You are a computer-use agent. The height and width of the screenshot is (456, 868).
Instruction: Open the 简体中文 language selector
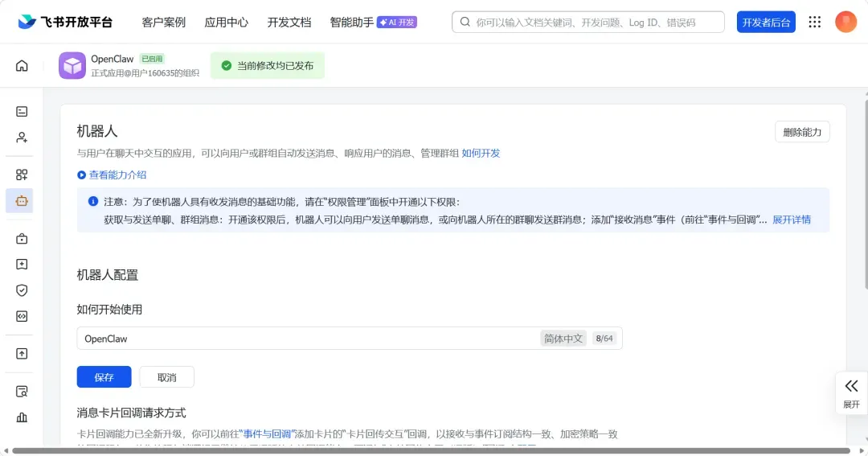pos(563,339)
